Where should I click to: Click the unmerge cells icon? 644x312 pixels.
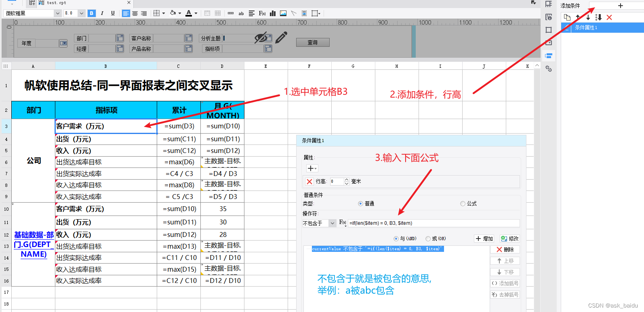(218, 13)
